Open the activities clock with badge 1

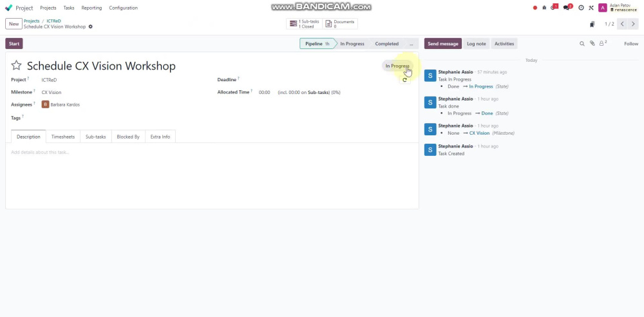pyautogui.click(x=554, y=7)
